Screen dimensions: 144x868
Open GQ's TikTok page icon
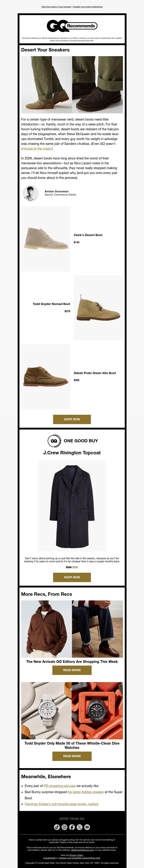click(x=57, y=827)
